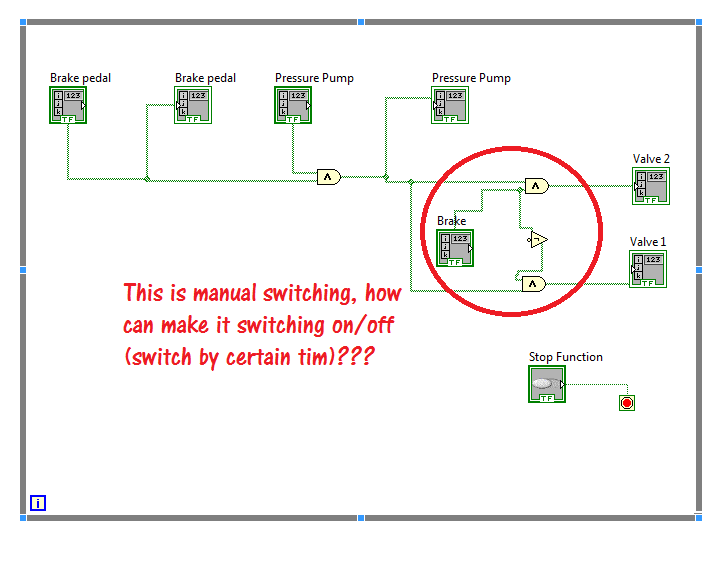
Task: Click the label of the Pressure Pump control
Action: click(314, 78)
